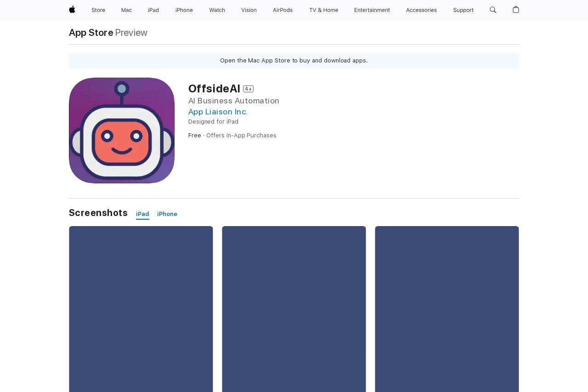
Task: Open the iPhone navigation item
Action: click(x=184, y=10)
